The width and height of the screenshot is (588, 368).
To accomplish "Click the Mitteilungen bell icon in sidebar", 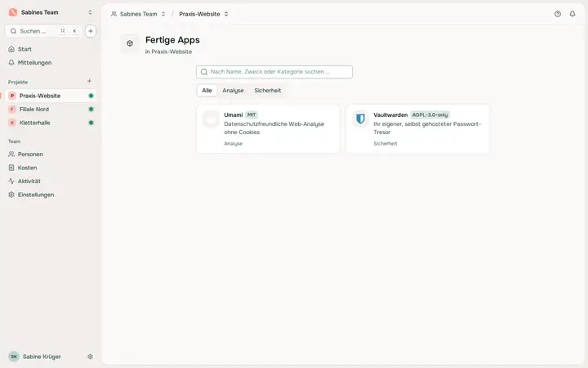I will [11, 63].
